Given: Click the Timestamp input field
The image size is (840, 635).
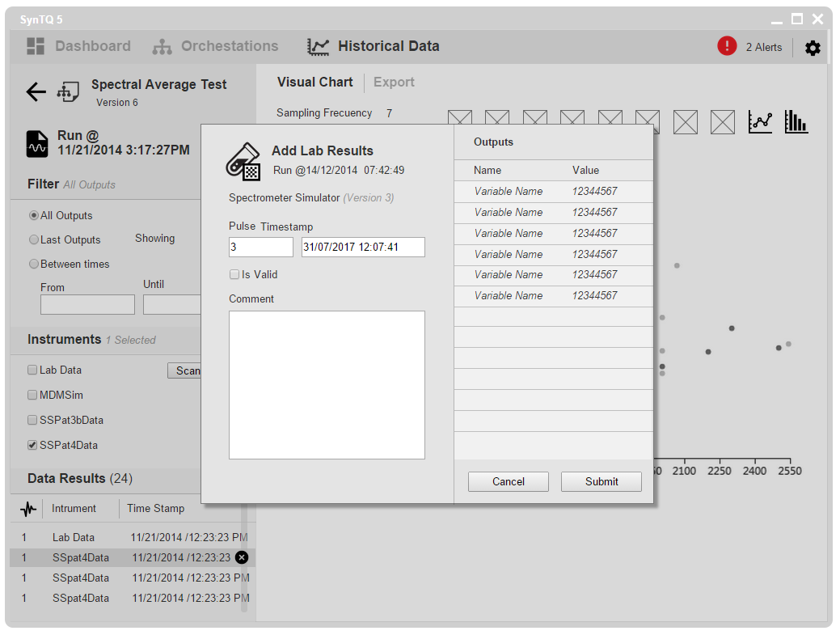Looking at the screenshot, I should (363, 247).
